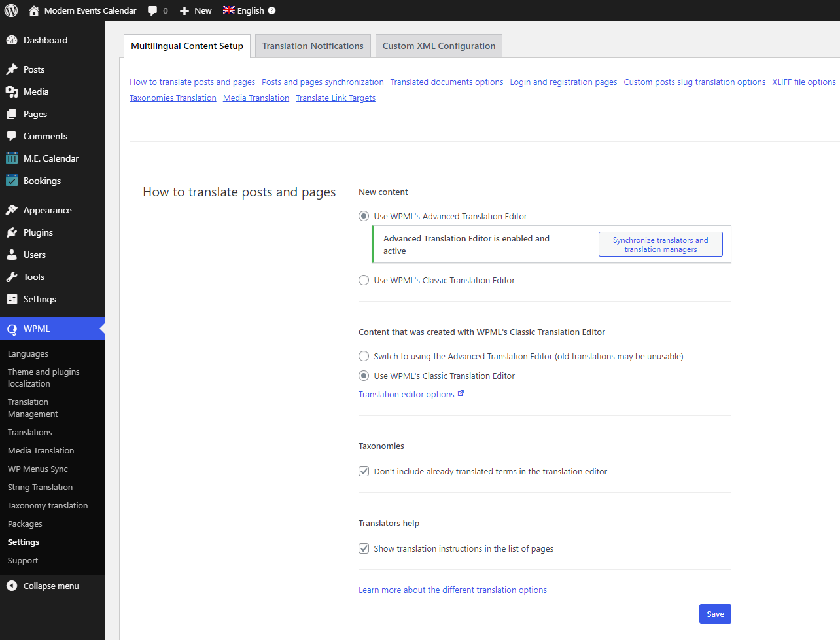Open Media Translation submenu item
The width and height of the screenshot is (840, 640).
click(41, 451)
